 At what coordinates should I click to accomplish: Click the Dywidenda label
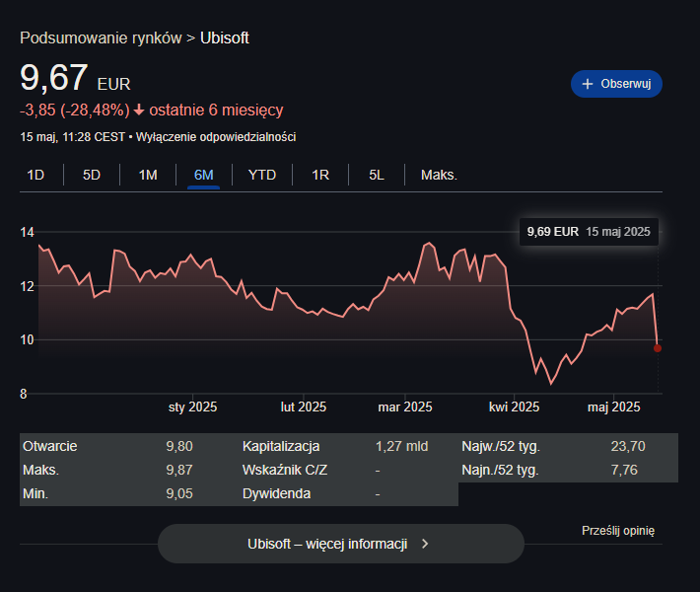[x=276, y=493]
